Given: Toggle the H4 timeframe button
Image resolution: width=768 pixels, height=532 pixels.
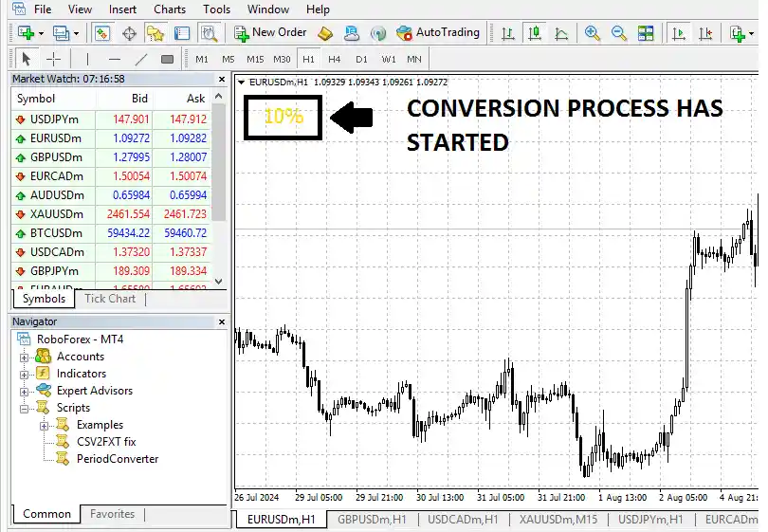Looking at the screenshot, I should pyautogui.click(x=334, y=59).
